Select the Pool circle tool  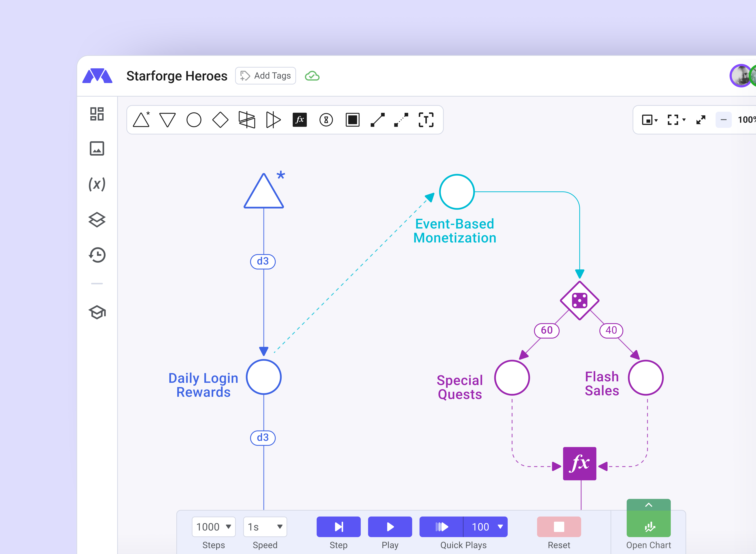194,120
